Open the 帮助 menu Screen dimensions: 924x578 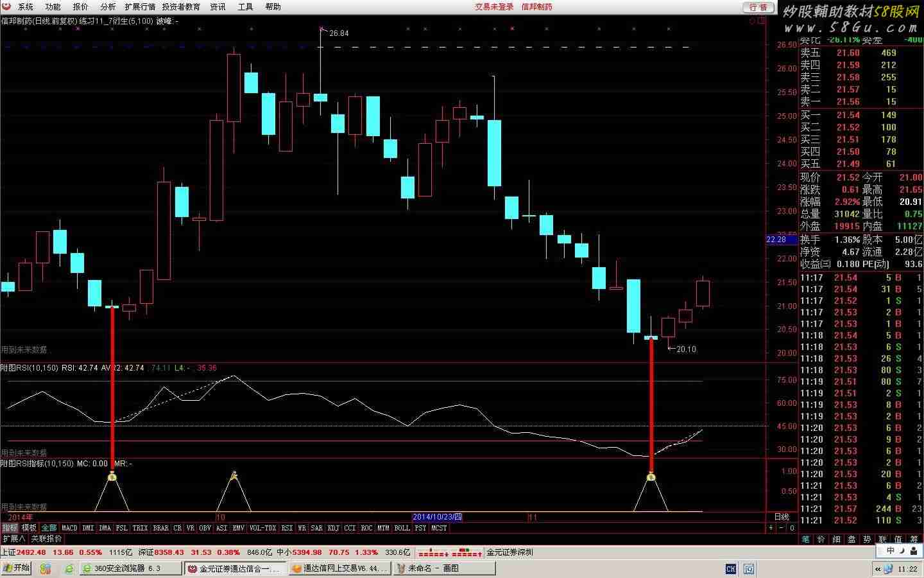point(273,6)
